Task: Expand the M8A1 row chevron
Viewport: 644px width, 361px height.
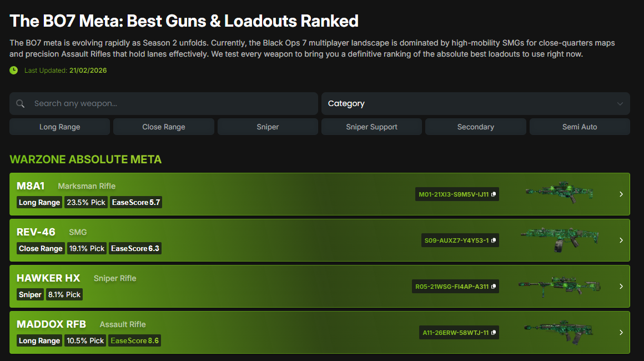Action: pos(621,194)
